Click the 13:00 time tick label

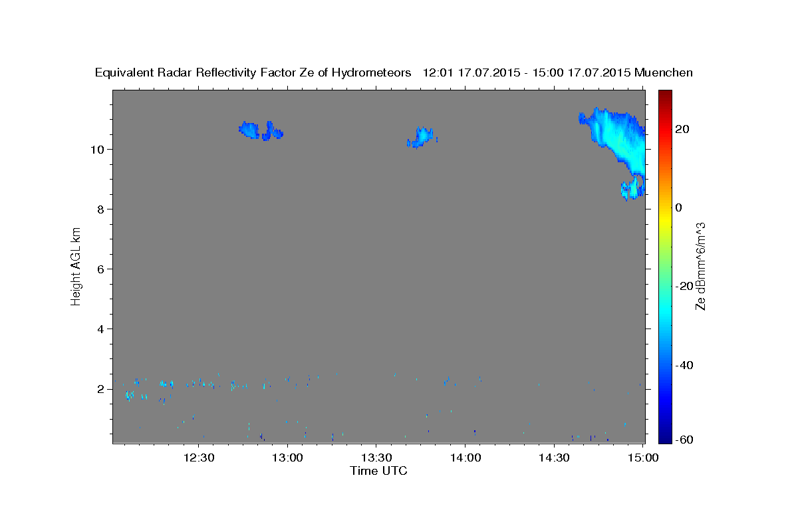pos(288,458)
